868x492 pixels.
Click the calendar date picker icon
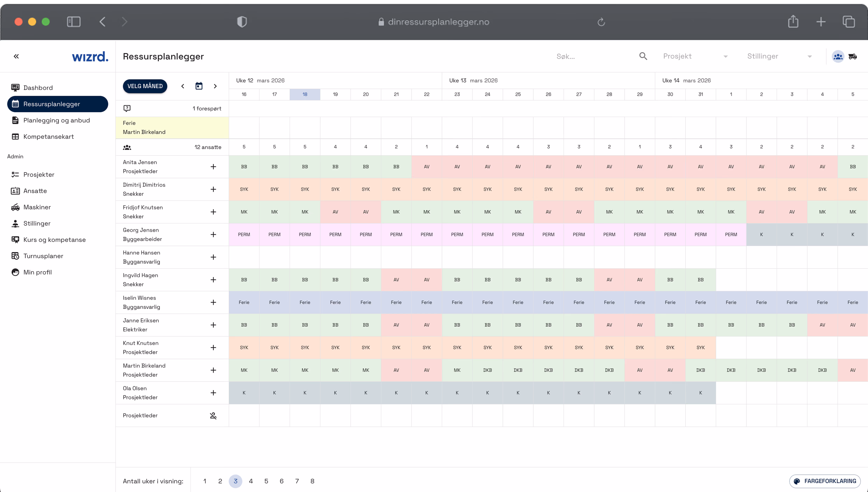pos(199,86)
